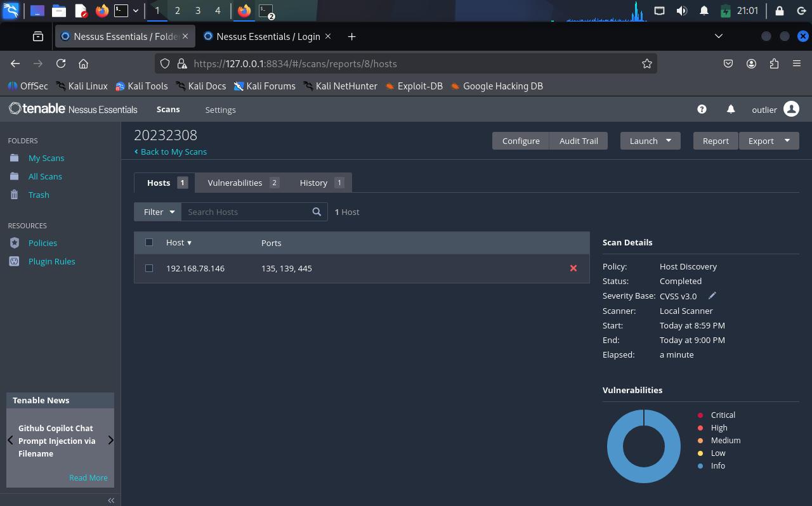The height and width of the screenshot is (506, 812).
Task: Open Policies under Resources
Action: pyautogui.click(x=43, y=243)
